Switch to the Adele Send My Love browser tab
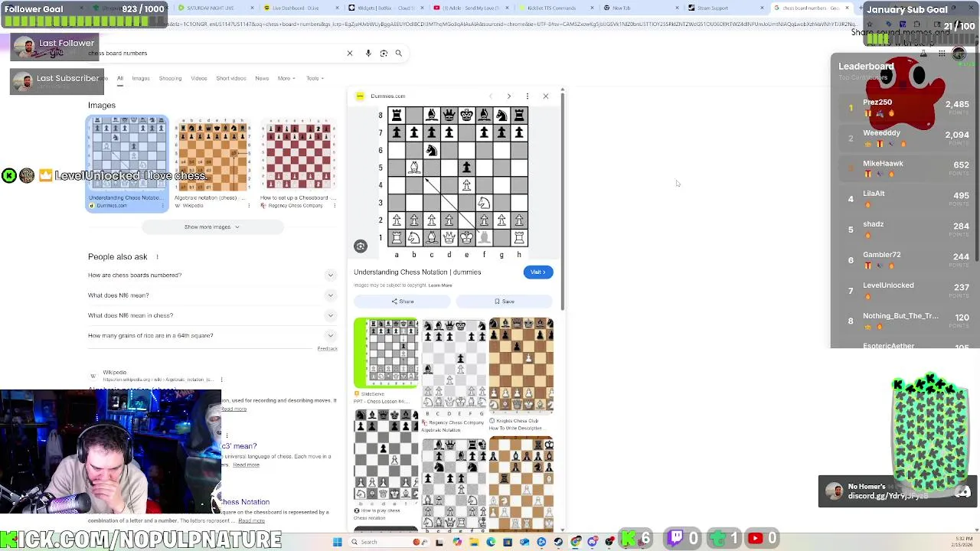 pyautogui.click(x=469, y=8)
